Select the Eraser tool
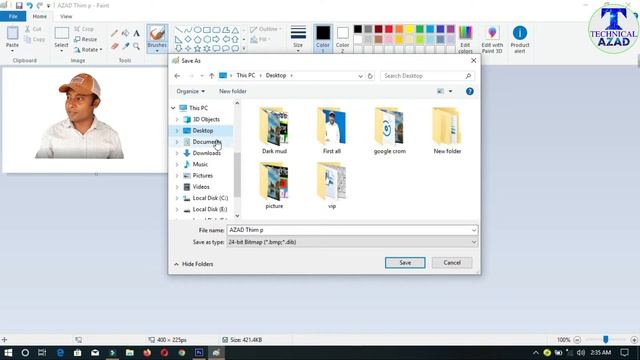The image size is (640, 360). (x=115, y=46)
